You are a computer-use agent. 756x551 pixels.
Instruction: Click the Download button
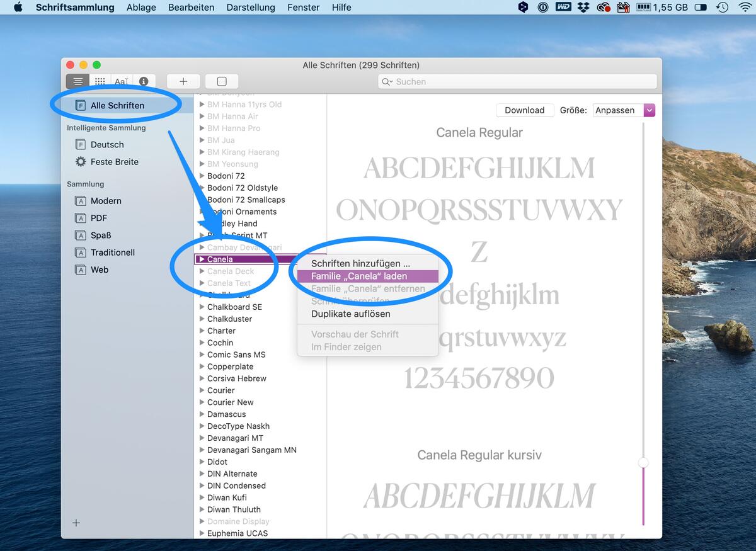525,110
